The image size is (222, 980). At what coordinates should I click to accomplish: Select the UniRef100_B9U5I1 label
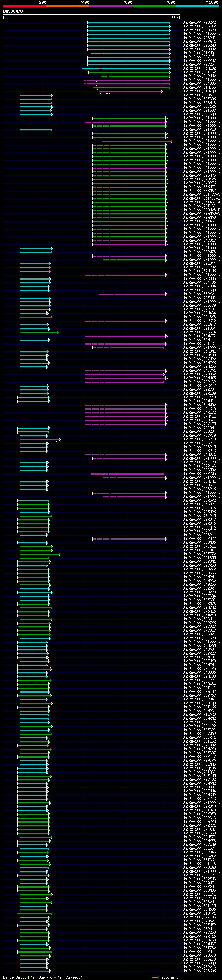pyautogui.click(x=199, y=95)
